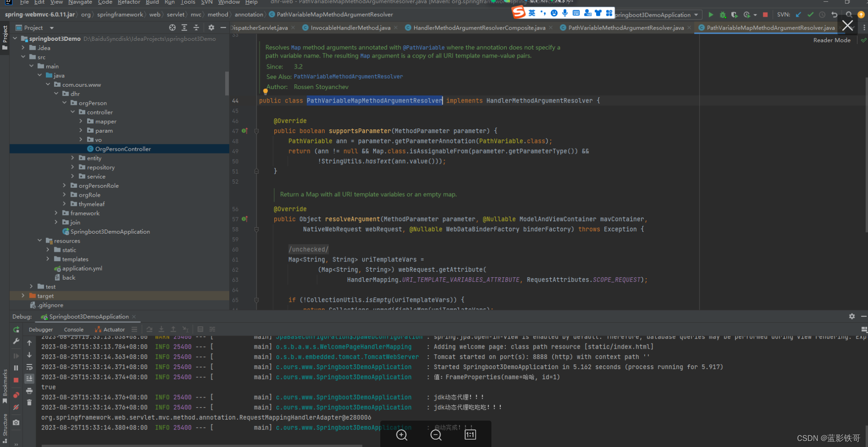
Task: Select OrgPersonController in Project tree
Action: tap(120, 149)
